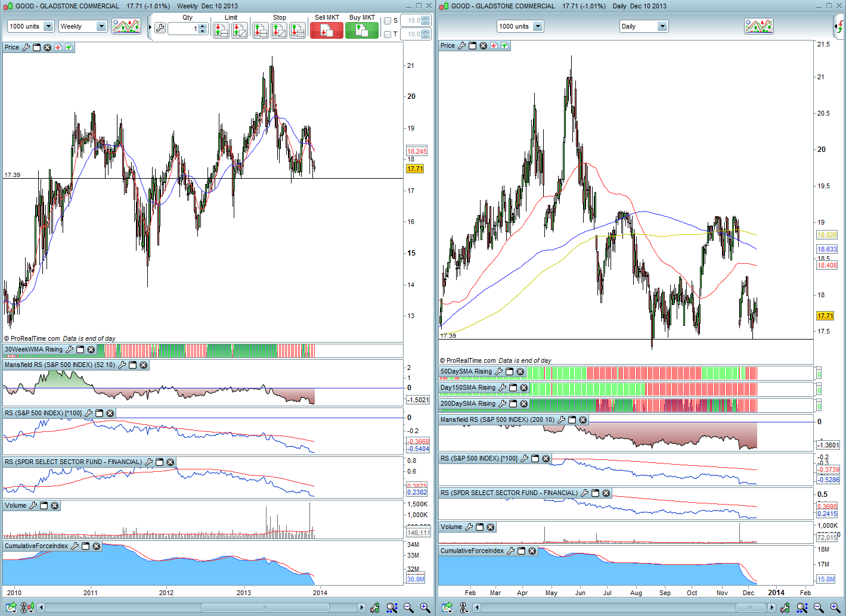Zoom in on the weekly chart

point(425,608)
